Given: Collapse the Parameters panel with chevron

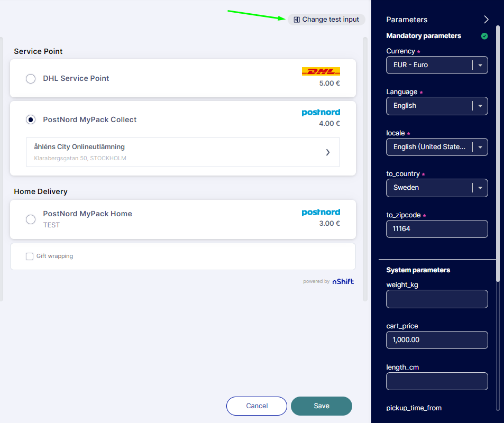Looking at the screenshot, I should [486, 20].
